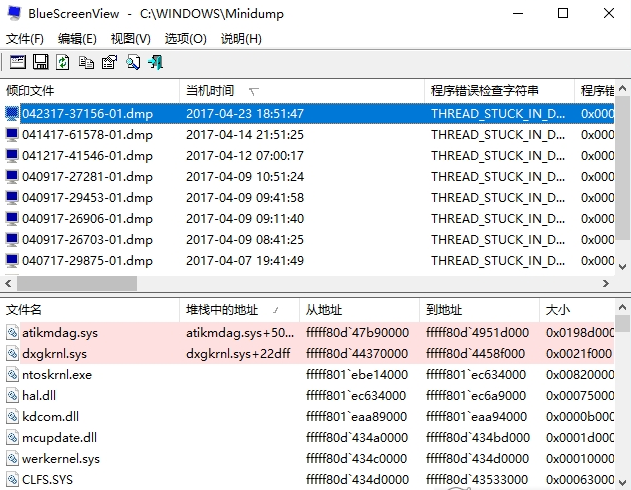The height and width of the screenshot is (490, 631).
Task: Click crash time 2017-04-09 09:11:40
Action: [245, 218]
